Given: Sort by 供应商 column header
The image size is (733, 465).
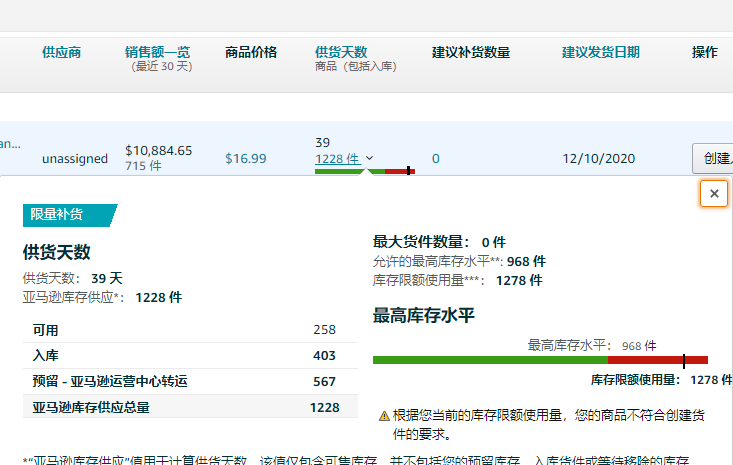Looking at the screenshot, I should point(62,52).
